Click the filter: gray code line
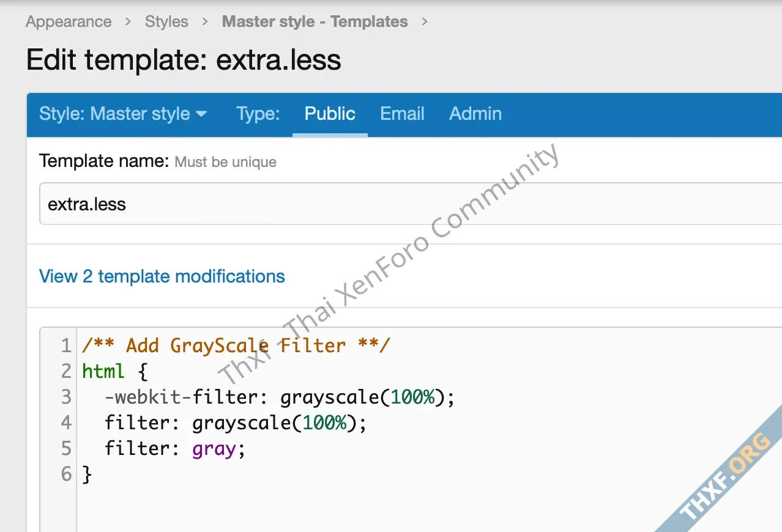The width and height of the screenshot is (782, 532). coord(174,449)
